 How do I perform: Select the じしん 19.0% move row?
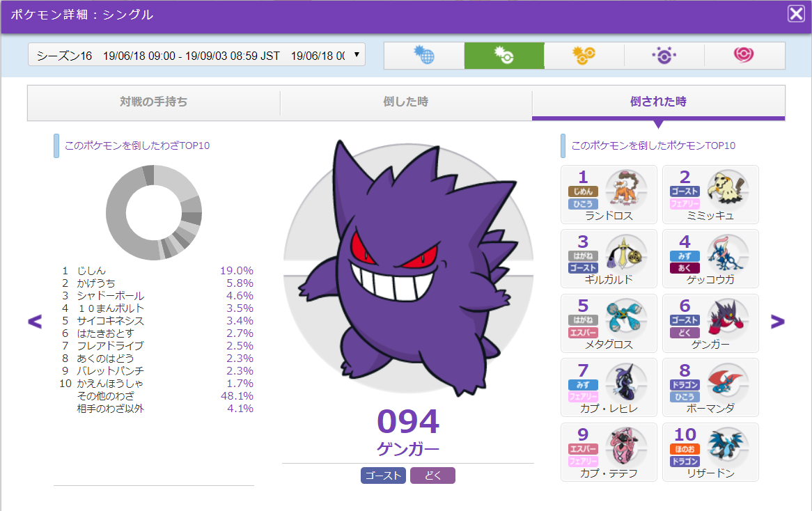(157, 271)
